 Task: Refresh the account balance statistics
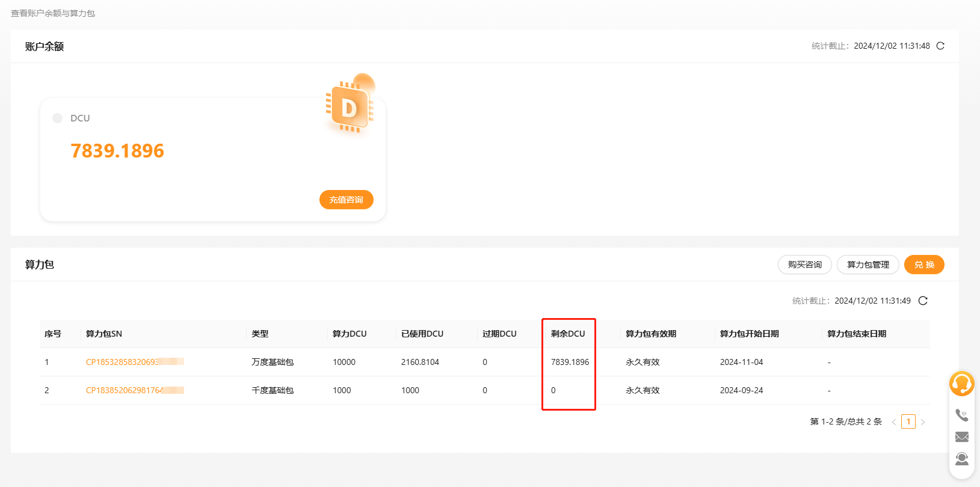pos(940,46)
